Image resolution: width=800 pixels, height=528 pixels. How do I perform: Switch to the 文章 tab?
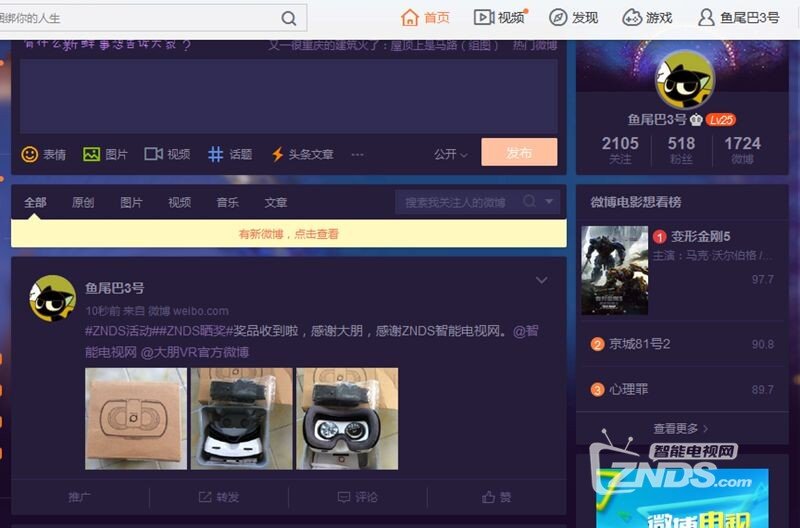click(x=276, y=203)
